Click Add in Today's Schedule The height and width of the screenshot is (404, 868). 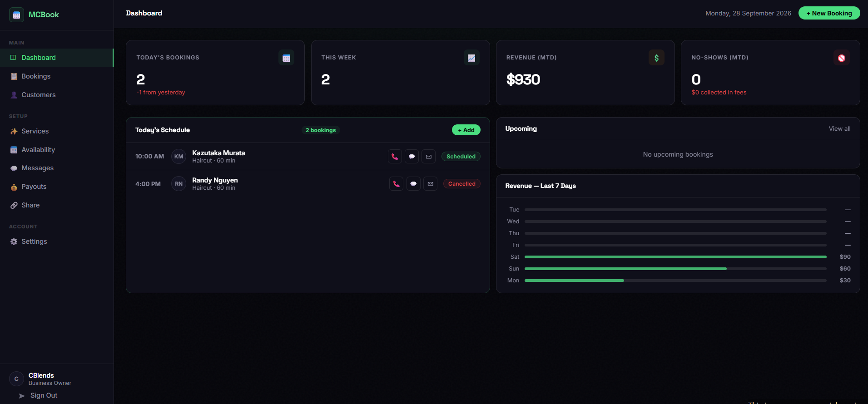point(466,130)
